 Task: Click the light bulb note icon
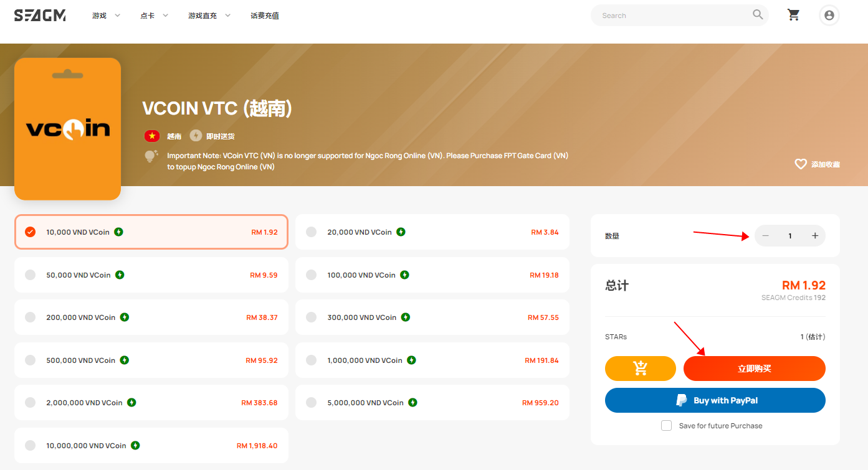click(x=151, y=156)
